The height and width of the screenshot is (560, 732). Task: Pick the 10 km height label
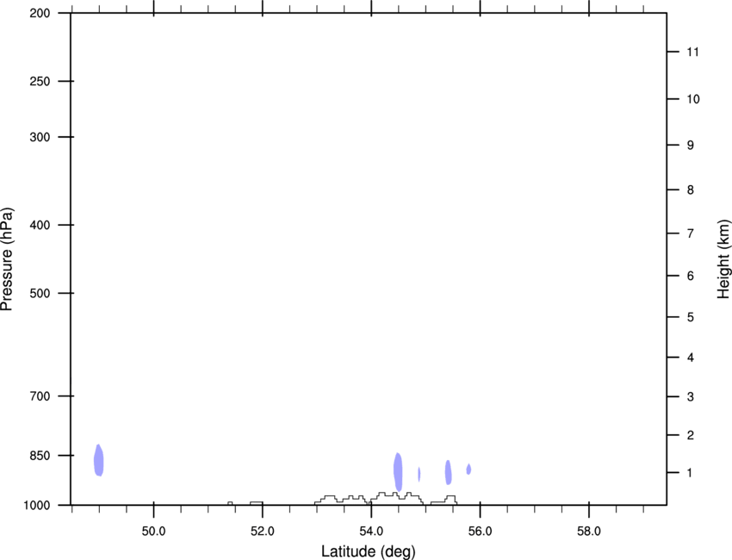pos(693,99)
